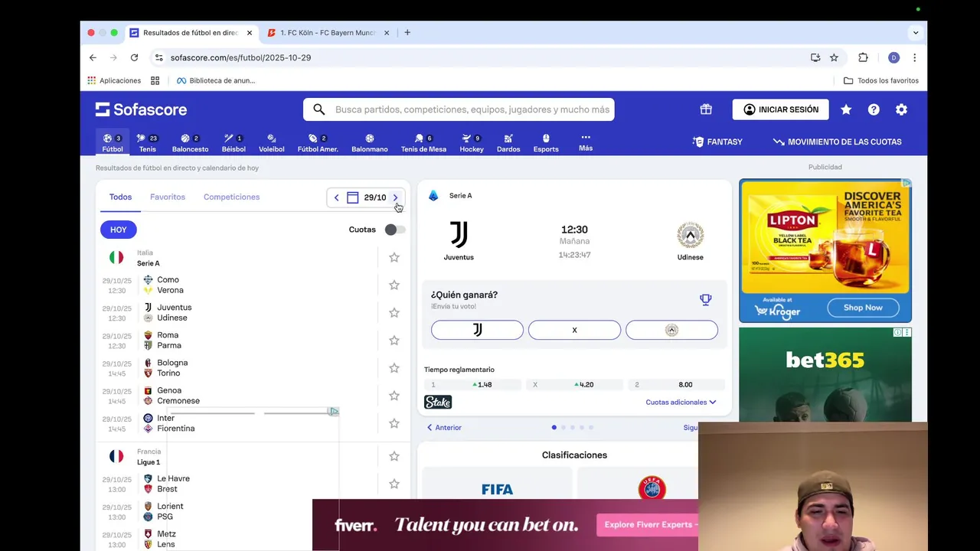The image size is (980, 551).
Task: Open the Dardos sport icon
Action: (x=508, y=142)
